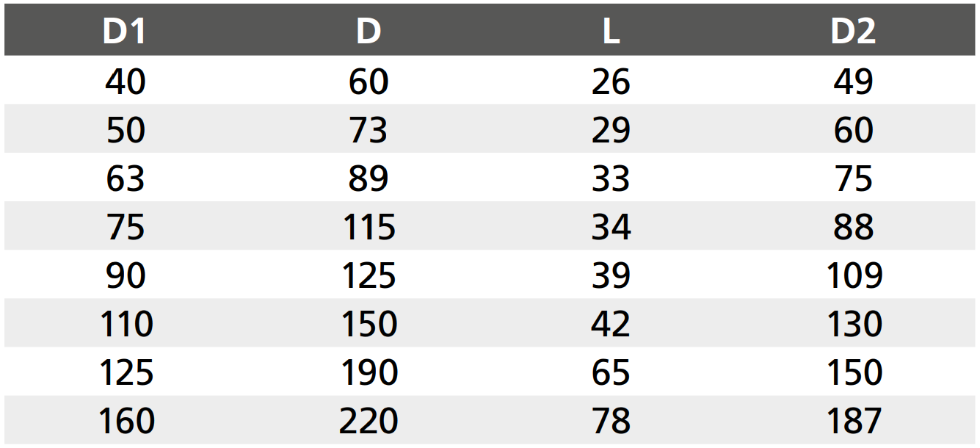980x448 pixels.
Task: Select the D2 cell showing 187
Action: click(x=854, y=421)
